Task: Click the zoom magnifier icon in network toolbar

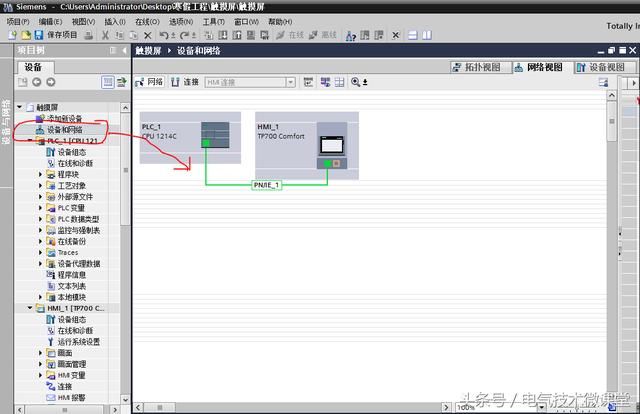Action: click(x=356, y=82)
